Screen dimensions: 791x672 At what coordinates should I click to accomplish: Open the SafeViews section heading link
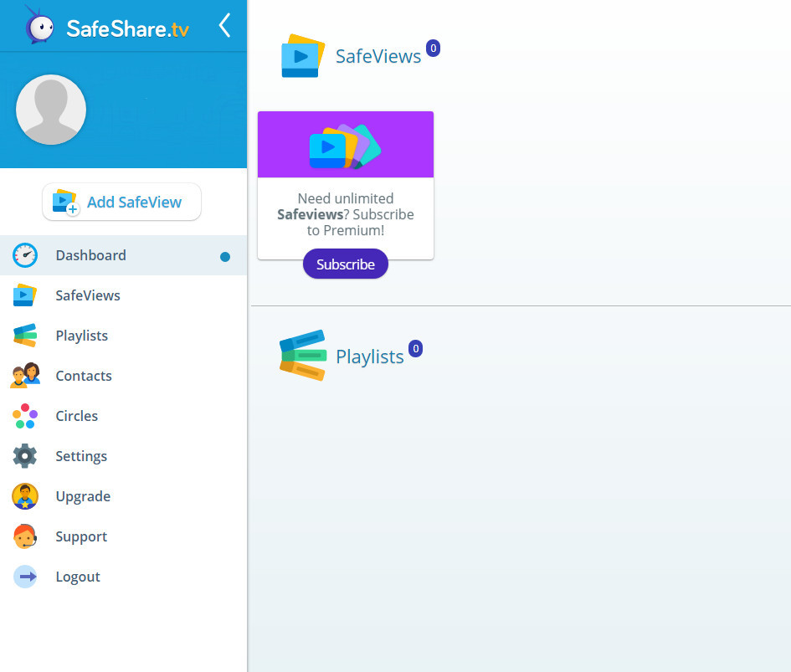point(378,56)
